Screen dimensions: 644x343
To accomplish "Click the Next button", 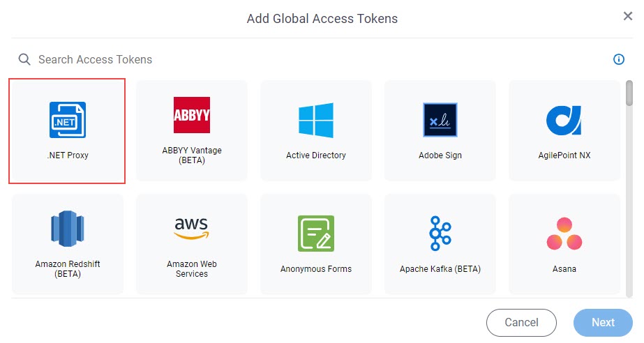I will coord(603,323).
